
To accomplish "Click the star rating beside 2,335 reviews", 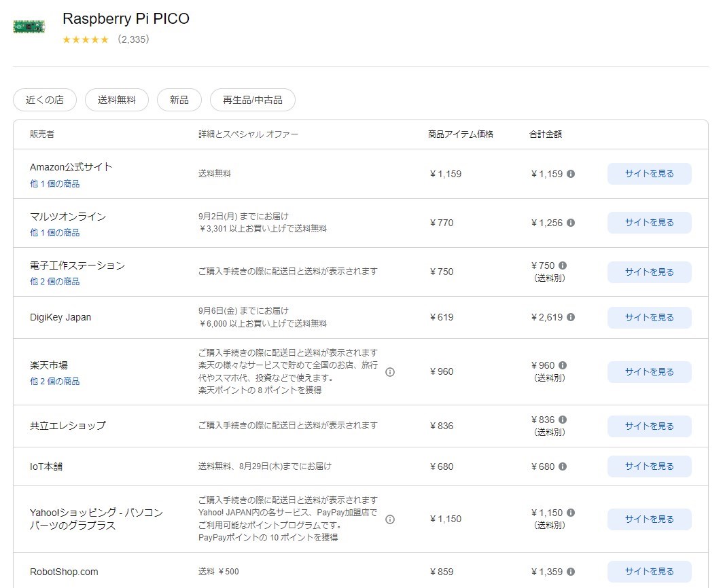I will pos(86,39).
